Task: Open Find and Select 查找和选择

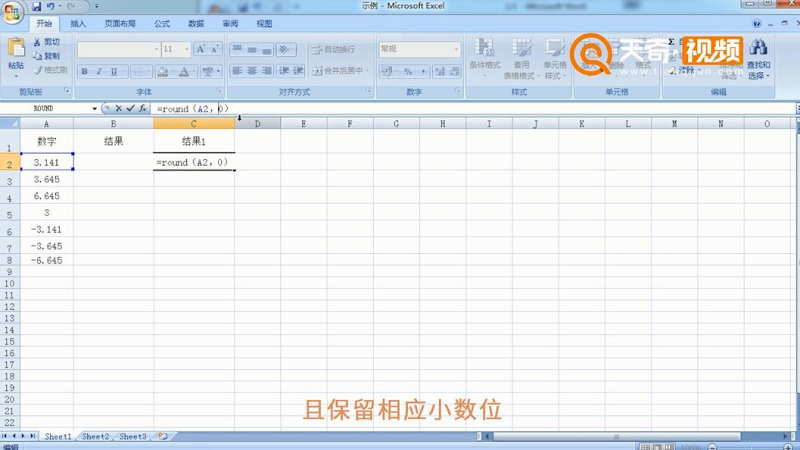Action: (x=758, y=59)
